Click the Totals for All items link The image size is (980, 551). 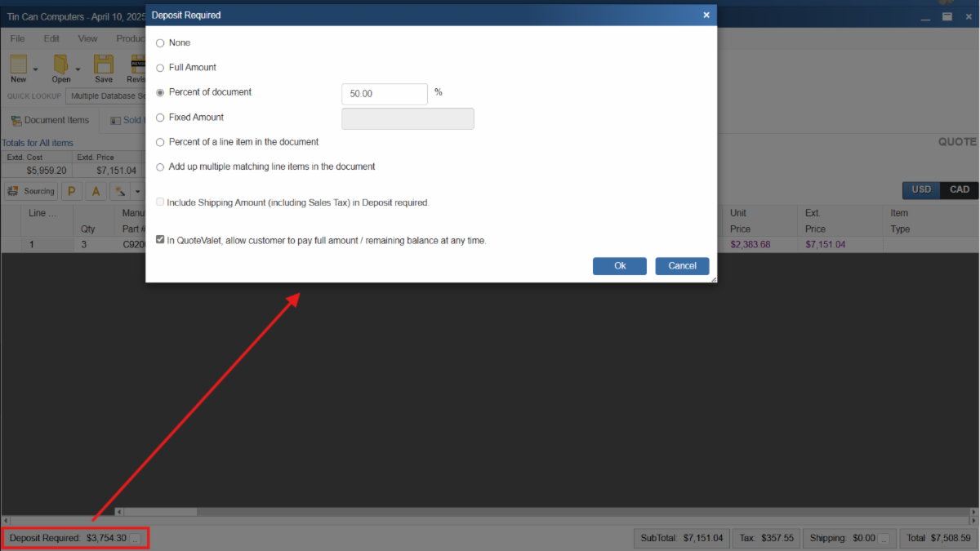[x=38, y=143]
